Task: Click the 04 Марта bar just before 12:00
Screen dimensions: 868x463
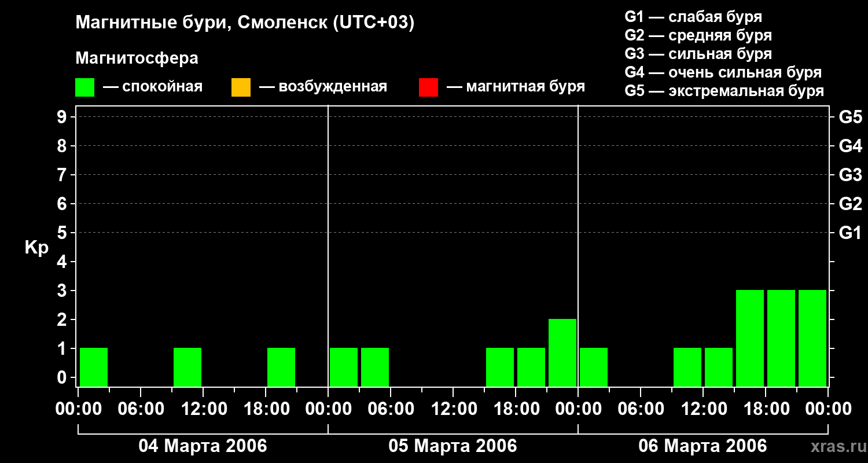Action: click(x=187, y=367)
